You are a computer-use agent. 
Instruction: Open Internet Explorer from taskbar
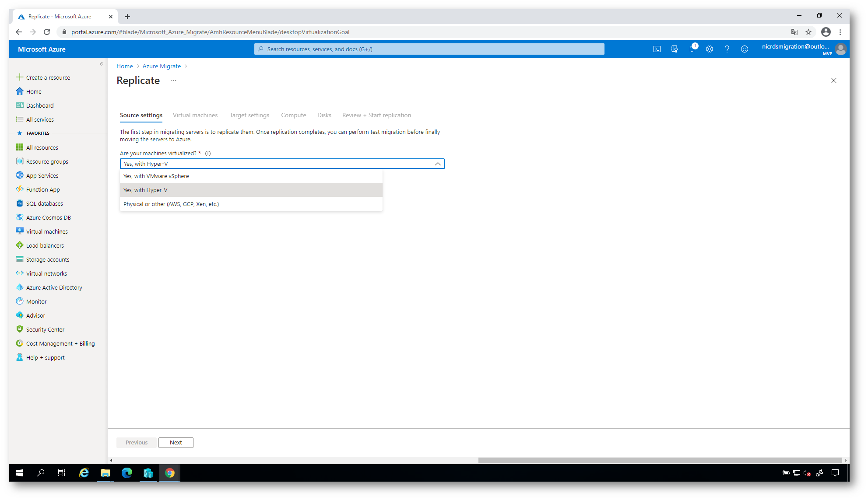[84, 473]
